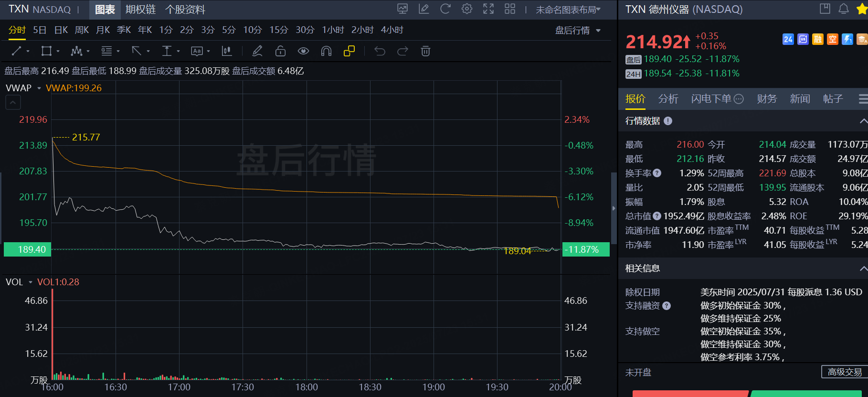Collapse indicator legend with up-chevron box
The image size is (868, 397).
(x=13, y=102)
